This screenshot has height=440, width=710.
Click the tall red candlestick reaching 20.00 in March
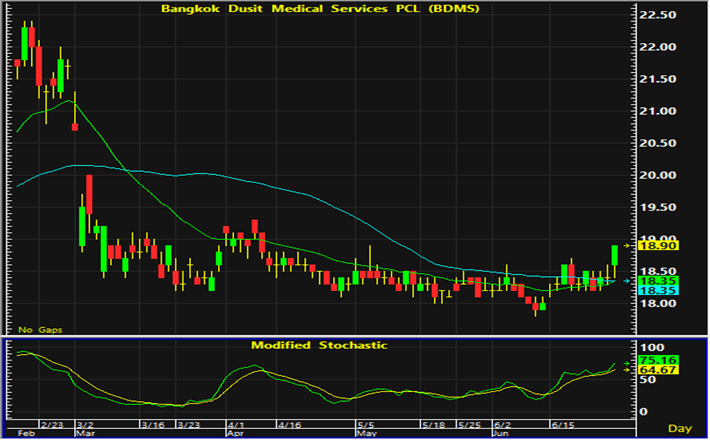pyautogui.click(x=89, y=195)
